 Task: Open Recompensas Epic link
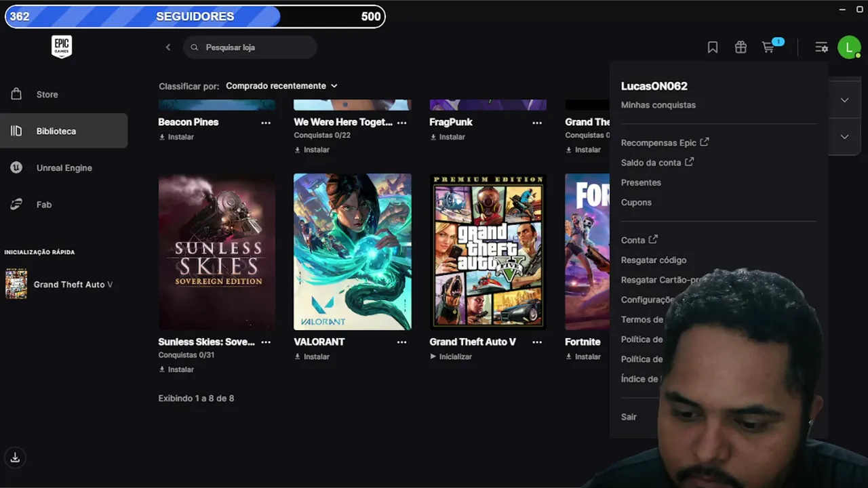[x=665, y=143]
